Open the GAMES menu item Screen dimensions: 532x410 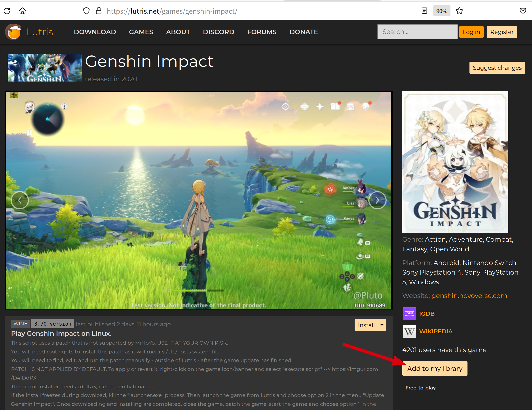click(x=141, y=32)
